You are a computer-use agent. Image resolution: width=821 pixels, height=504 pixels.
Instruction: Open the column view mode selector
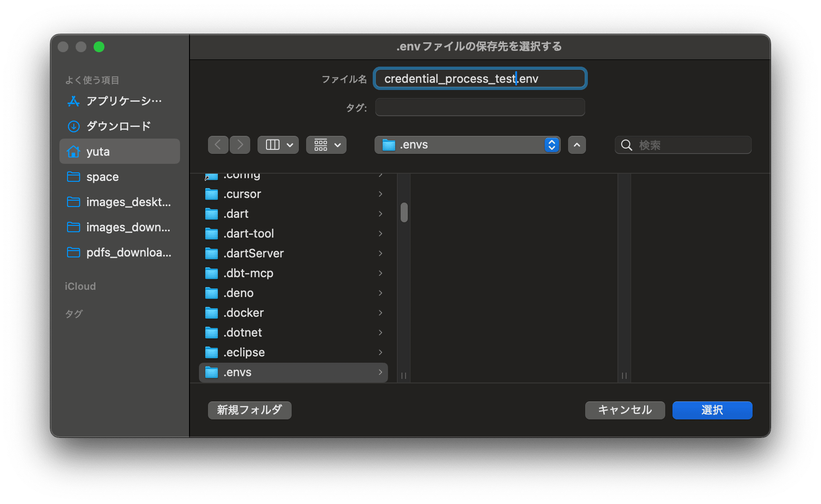[278, 145]
